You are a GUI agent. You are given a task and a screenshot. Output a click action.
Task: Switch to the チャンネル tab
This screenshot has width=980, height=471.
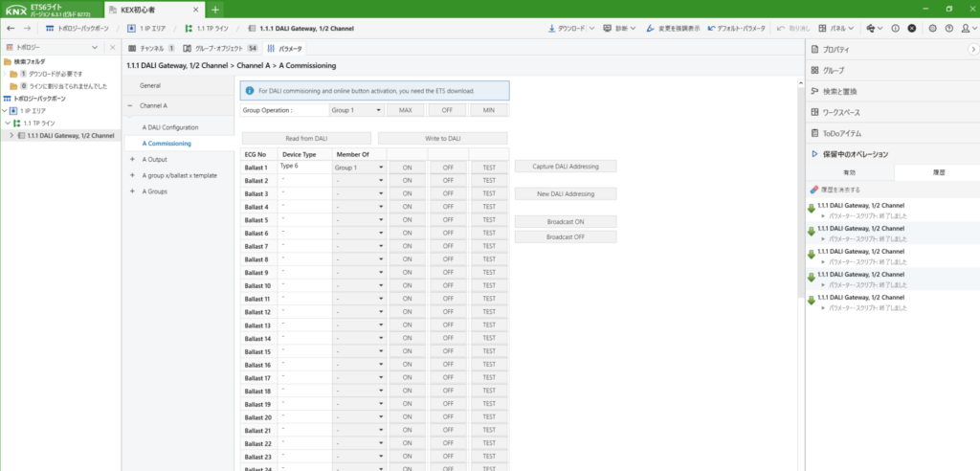point(150,47)
